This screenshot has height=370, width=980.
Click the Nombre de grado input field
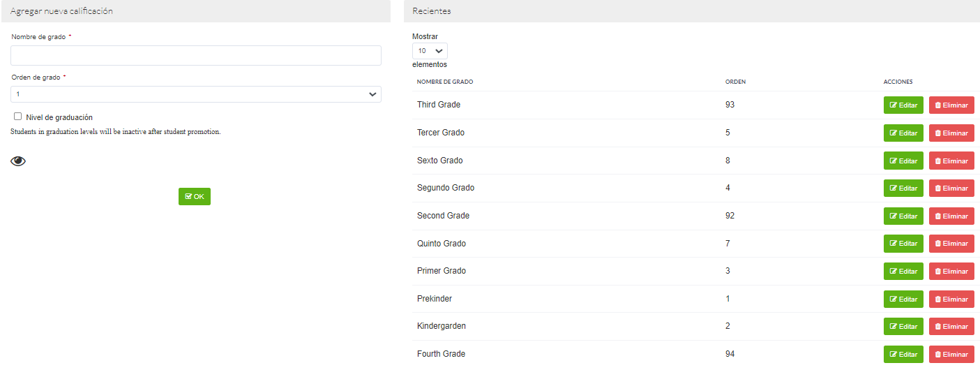195,56
